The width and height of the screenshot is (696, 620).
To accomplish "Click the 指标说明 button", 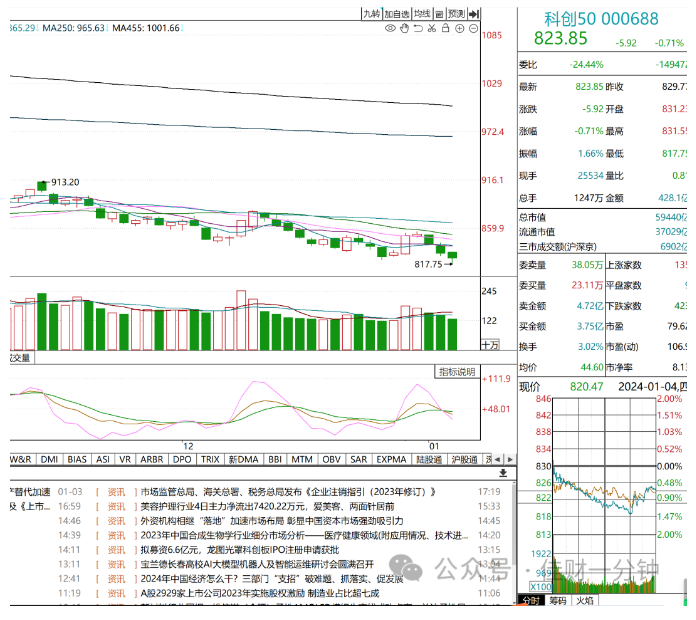I will coord(457,372).
